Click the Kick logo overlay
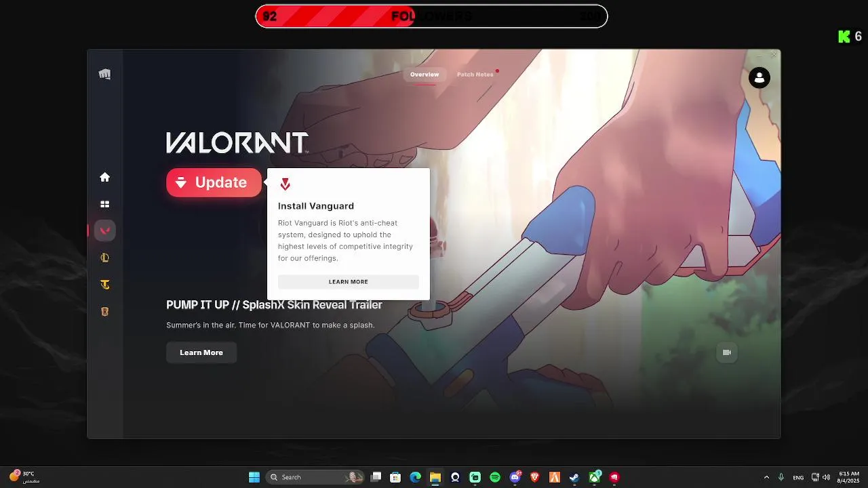 844,37
